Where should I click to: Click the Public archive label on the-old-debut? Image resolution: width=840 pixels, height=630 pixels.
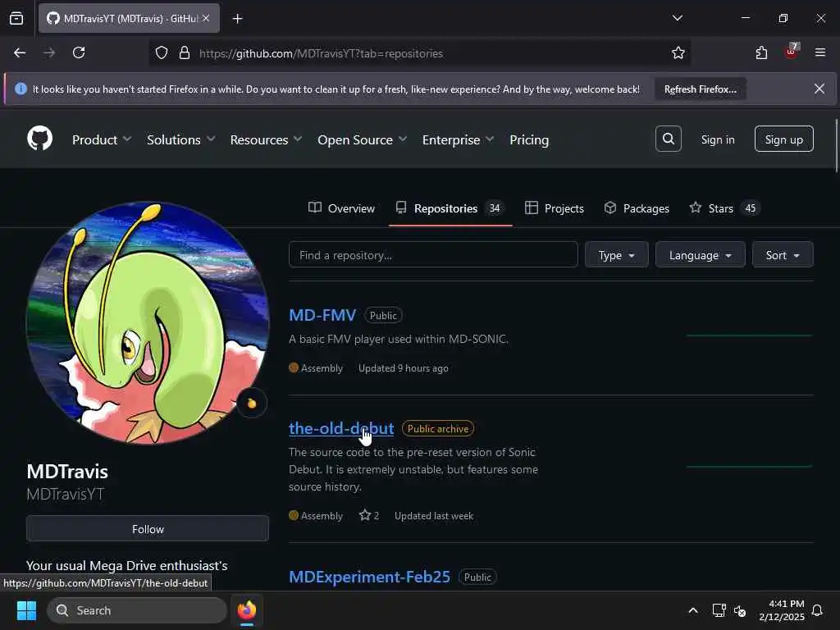point(438,428)
